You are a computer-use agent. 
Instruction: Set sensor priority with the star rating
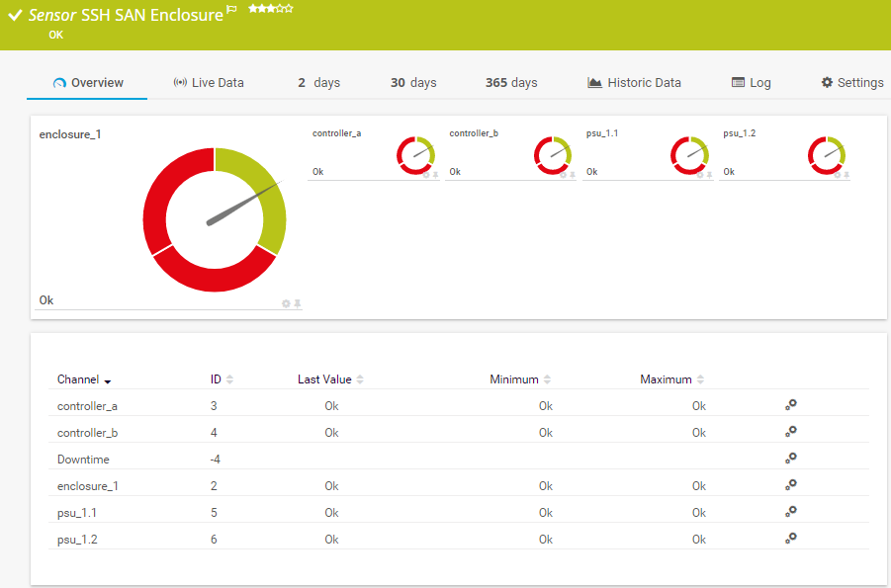270,8
